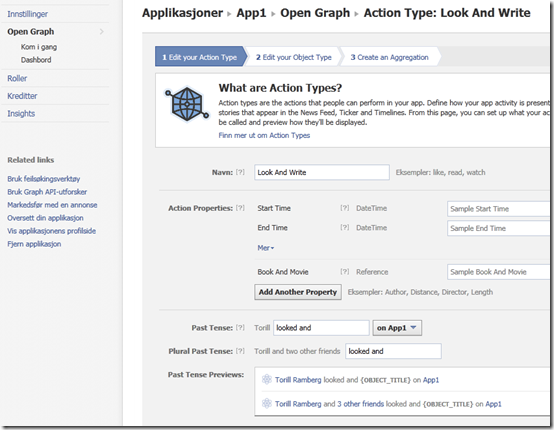Click the Open Graph globe icon
This screenshot has height=430, width=554.
(x=187, y=104)
